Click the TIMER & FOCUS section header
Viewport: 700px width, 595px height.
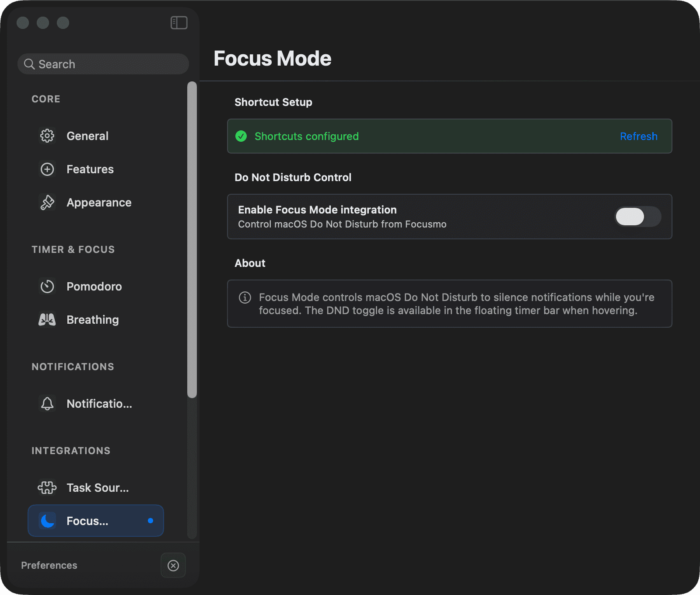tap(73, 249)
